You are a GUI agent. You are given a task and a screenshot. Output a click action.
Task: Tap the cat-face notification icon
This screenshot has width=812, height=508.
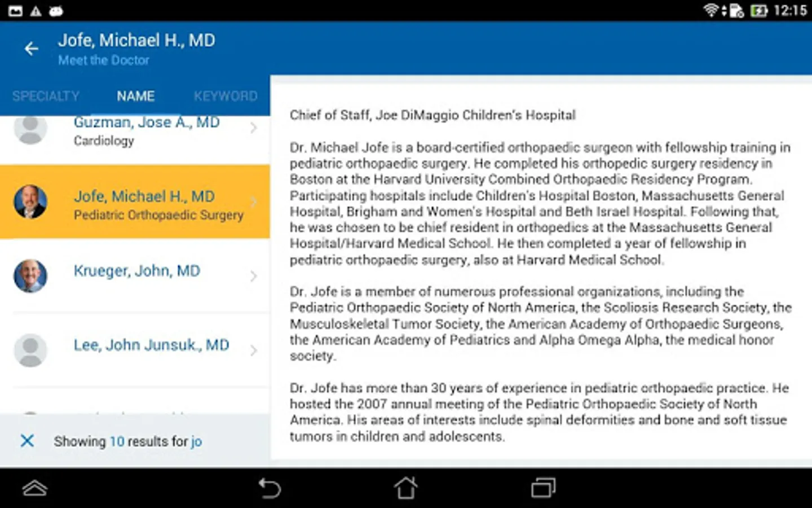tap(56, 11)
